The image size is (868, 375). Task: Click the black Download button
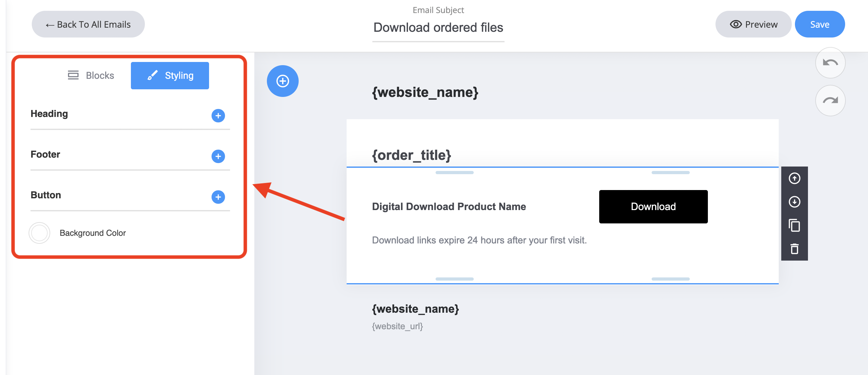click(653, 207)
